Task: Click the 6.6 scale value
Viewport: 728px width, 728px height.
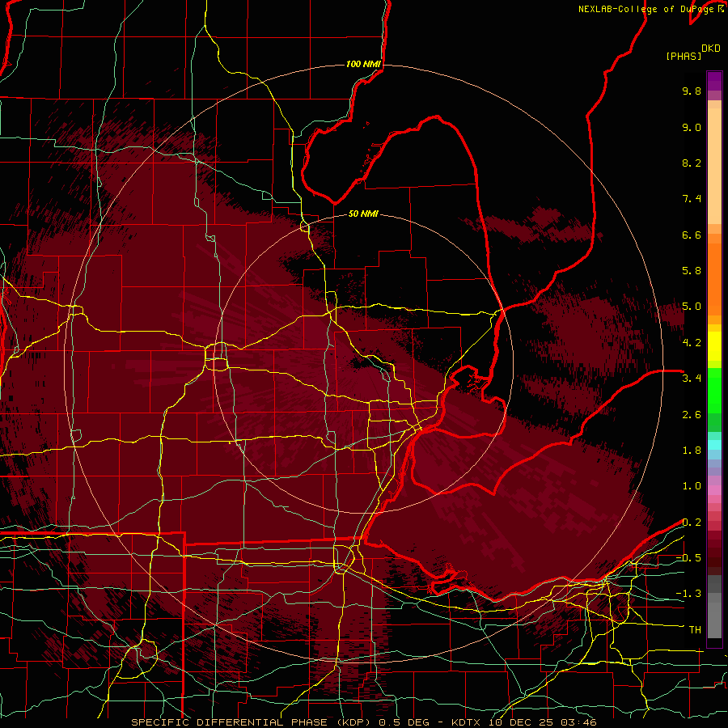Action: (x=692, y=235)
